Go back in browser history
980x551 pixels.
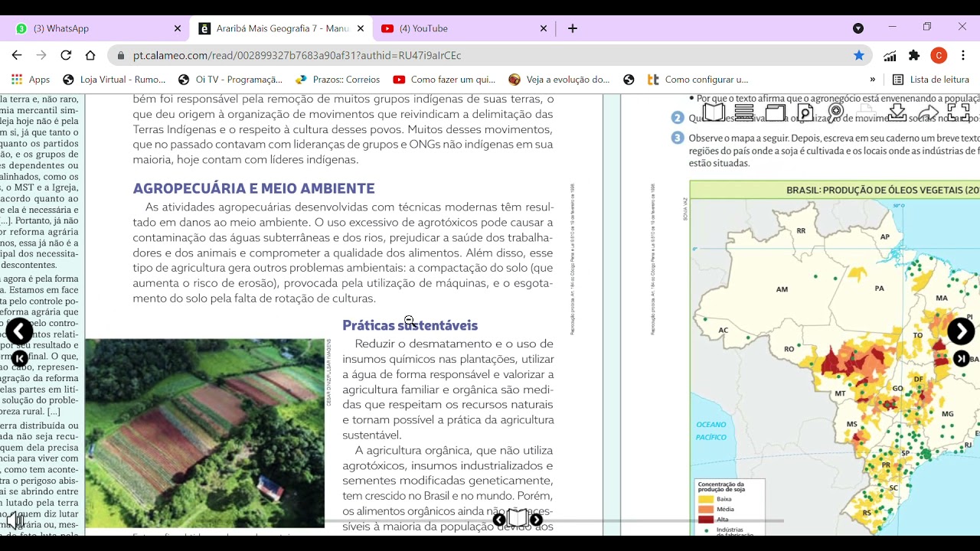click(17, 55)
